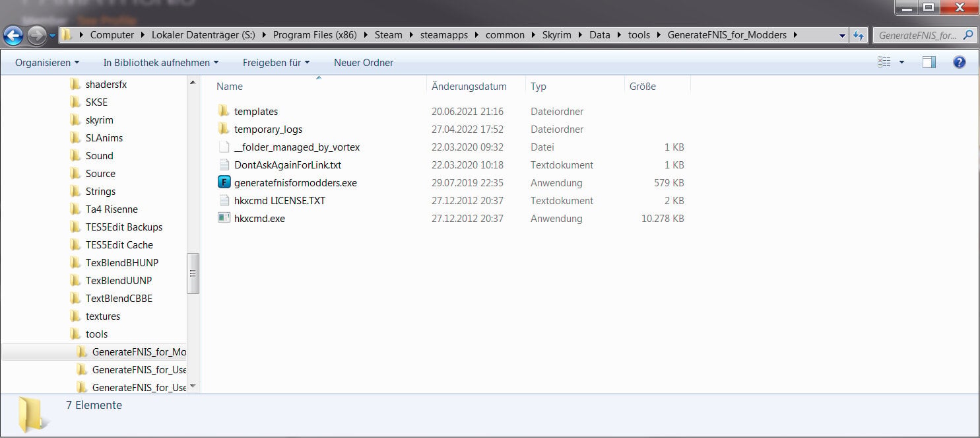Select the TextBlendCBBE folder in sidebar
The image size is (980, 438).
click(x=112, y=298)
